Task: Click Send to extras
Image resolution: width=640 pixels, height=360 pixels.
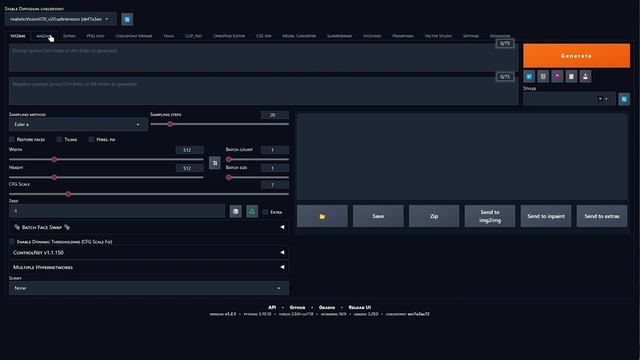Action: pos(602,216)
